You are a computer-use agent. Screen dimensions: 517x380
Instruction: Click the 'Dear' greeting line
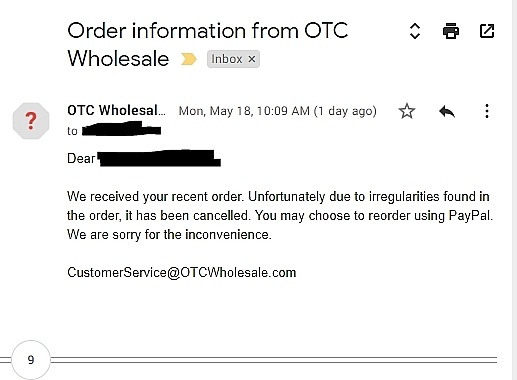[x=144, y=158]
